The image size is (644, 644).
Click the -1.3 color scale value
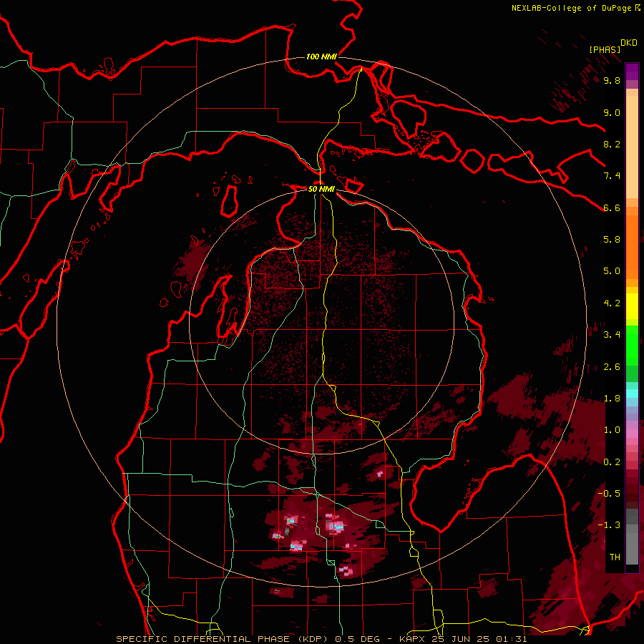pyautogui.click(x=609, y=525)
